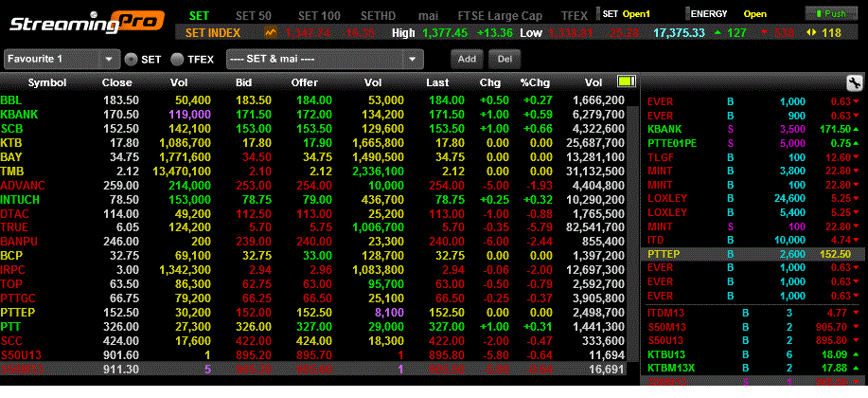Select the DTAC symbol

[x=14, y=213]
